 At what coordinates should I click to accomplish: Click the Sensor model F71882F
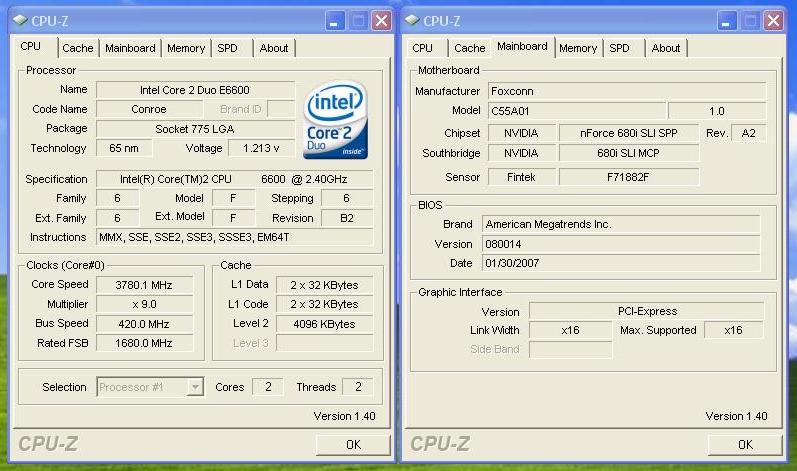[629, 177]
